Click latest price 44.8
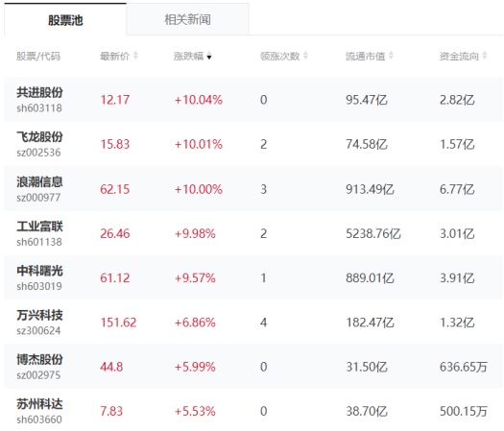The image size is (504, 431). click(111, 367)
